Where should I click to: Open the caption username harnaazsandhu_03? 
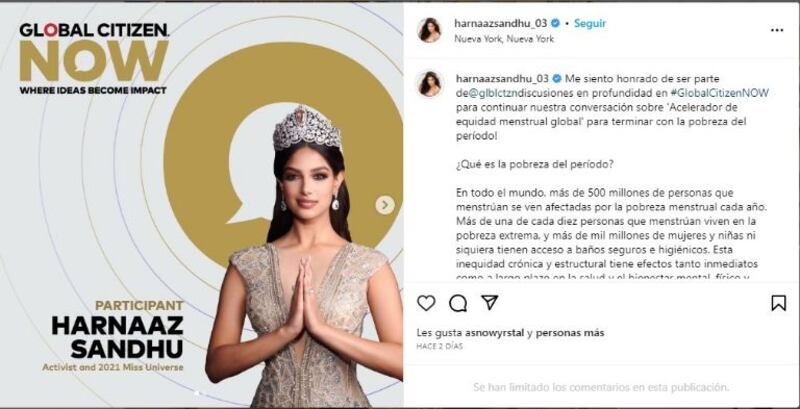tap(502, 79)
